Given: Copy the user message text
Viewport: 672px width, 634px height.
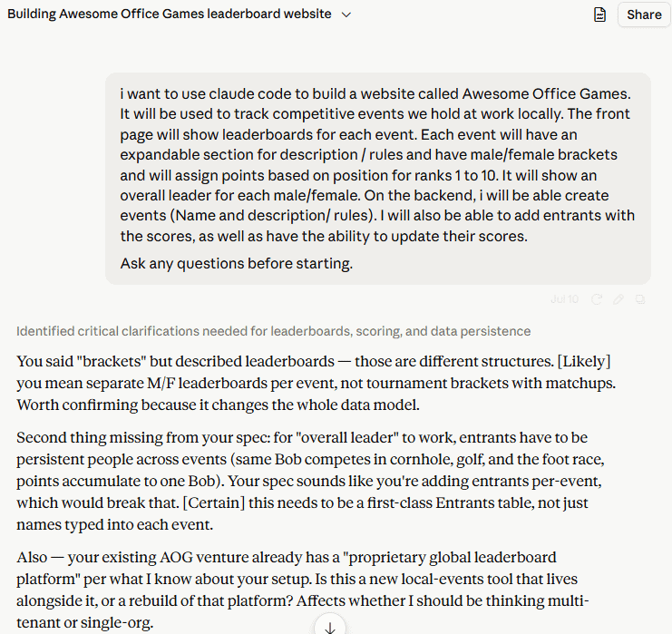Looking at the screenshot, I should click(x=640, y=299).
